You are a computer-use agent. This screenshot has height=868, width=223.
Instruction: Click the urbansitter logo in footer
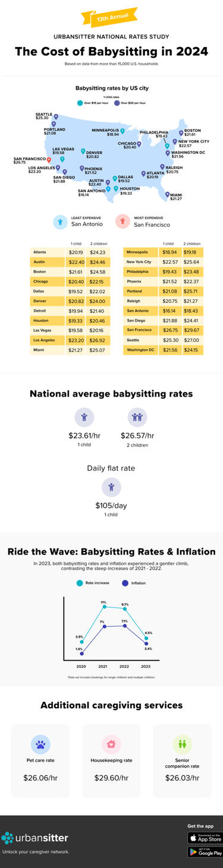(x=34, y=838)
